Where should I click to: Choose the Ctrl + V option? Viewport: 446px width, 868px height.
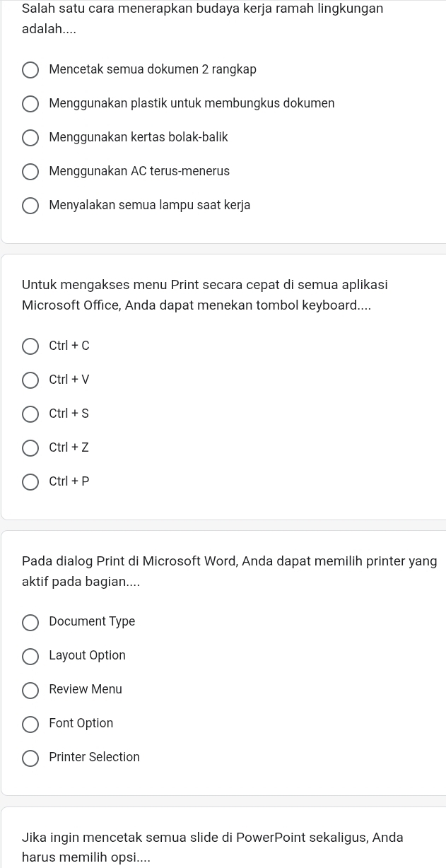(30, 380)
